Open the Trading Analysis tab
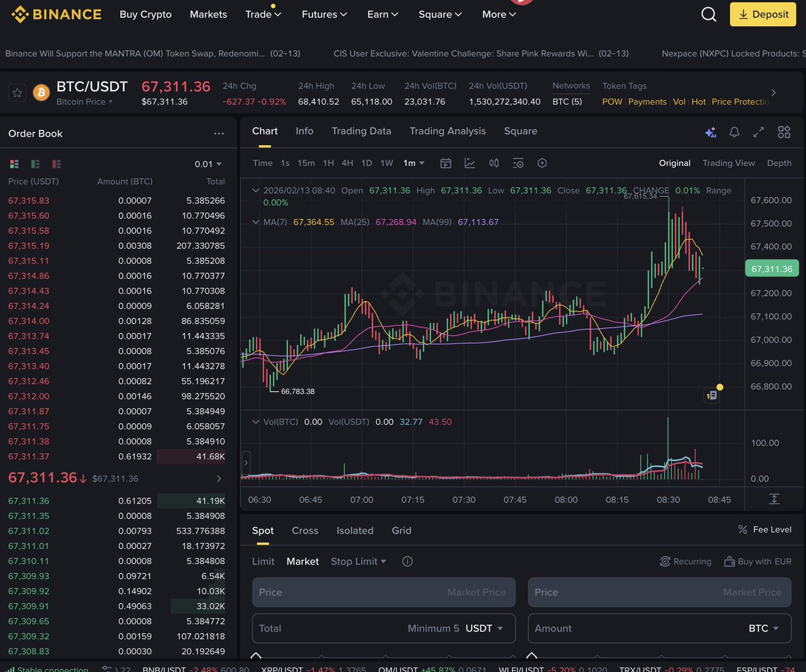The width and height of the screenshot is (806, 672). click(447, 131)
